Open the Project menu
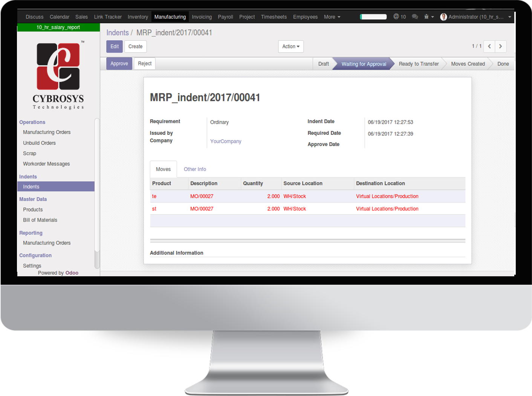The image size is (532, 396). click(x=247, y=17)
